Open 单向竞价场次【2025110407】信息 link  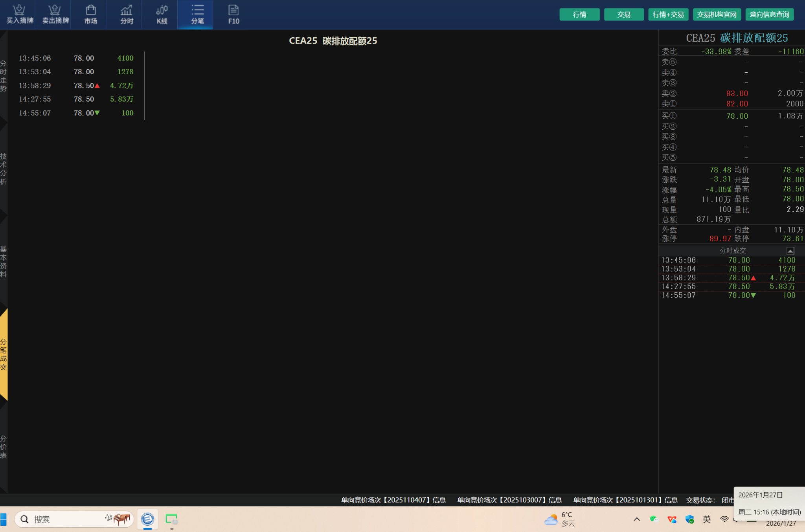[393, 500]
